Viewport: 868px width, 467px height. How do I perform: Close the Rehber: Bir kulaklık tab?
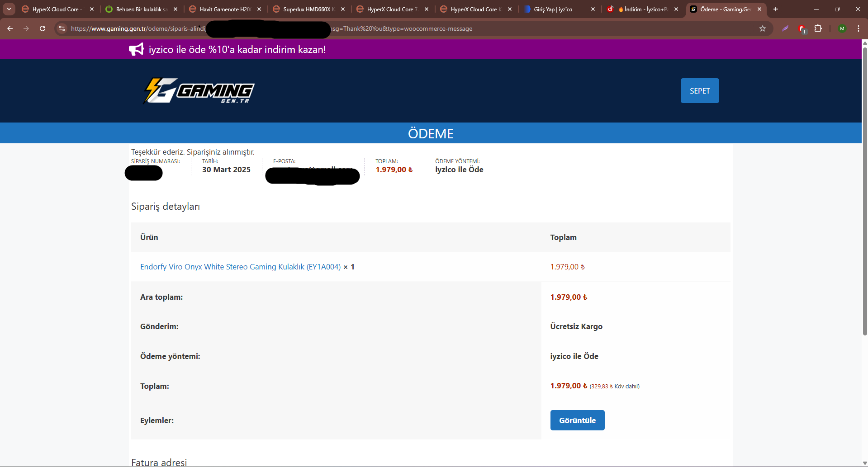pos(175,9)
